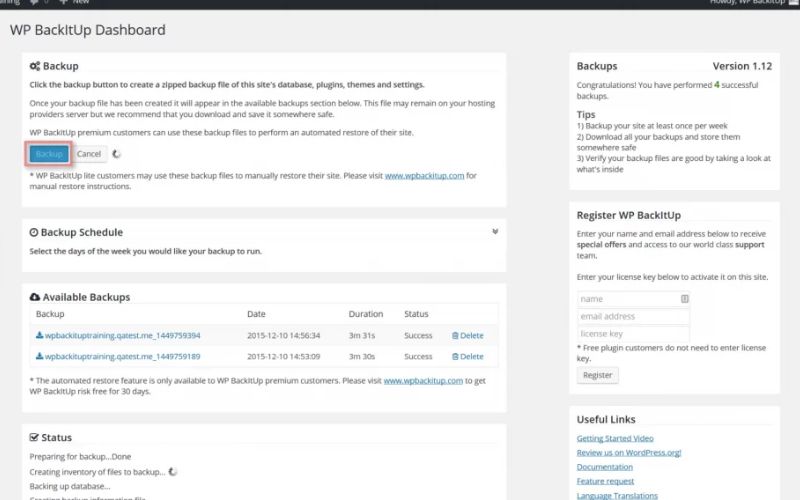This screenshot has height=500, width=800.
Task: Cancel the running backup
Action: coord(89,154)
